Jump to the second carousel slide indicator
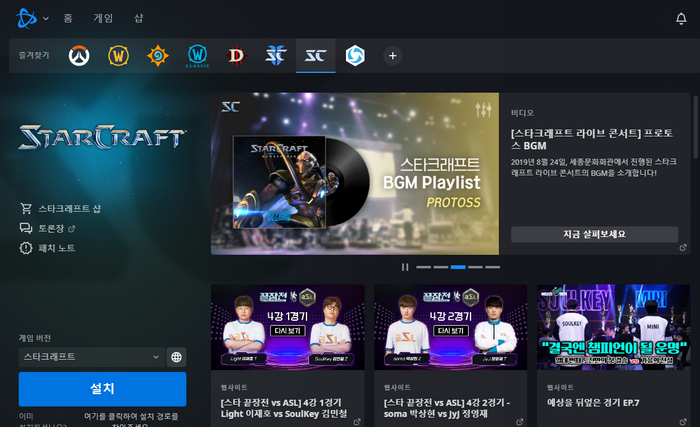 [441, 267]
